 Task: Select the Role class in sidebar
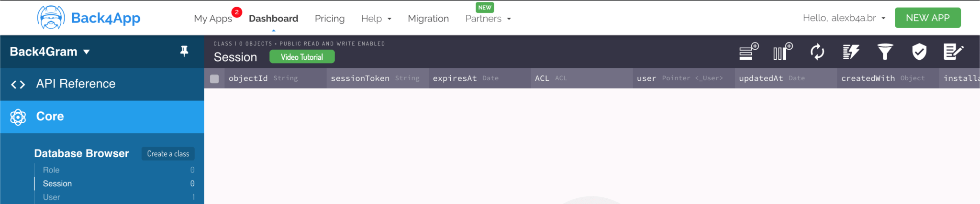(x=51, y=170)
